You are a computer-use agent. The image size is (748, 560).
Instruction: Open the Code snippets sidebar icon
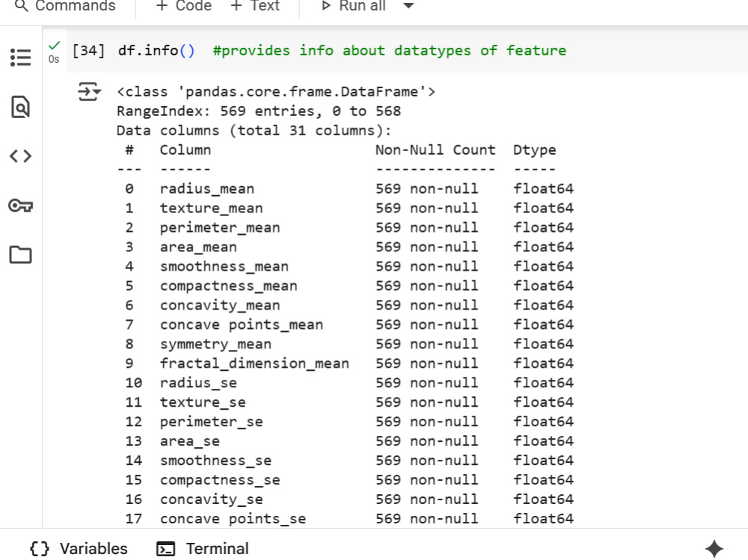(x=20, y=156)
